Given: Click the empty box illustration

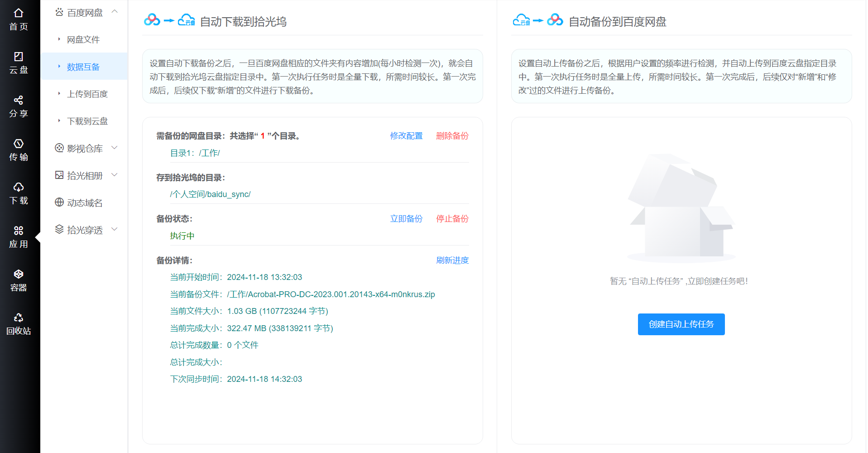Looking at the screenshot, I should click(x=681, y=208).
